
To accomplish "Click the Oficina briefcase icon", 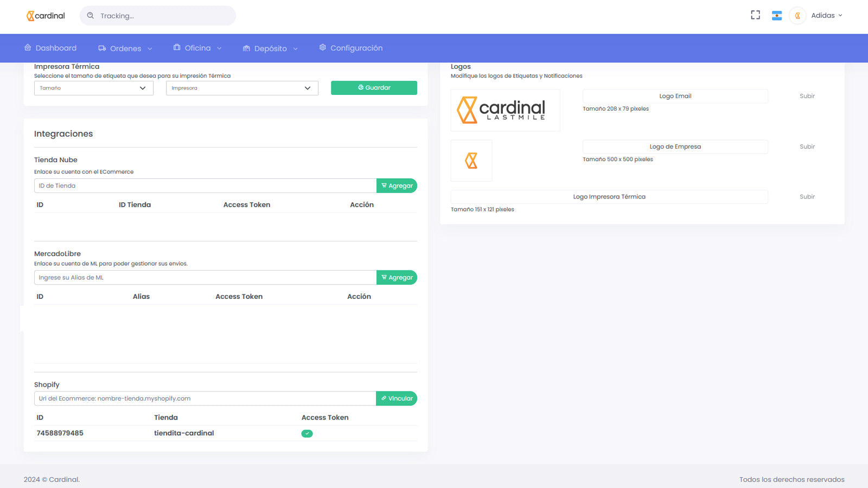I will [176, 48].
